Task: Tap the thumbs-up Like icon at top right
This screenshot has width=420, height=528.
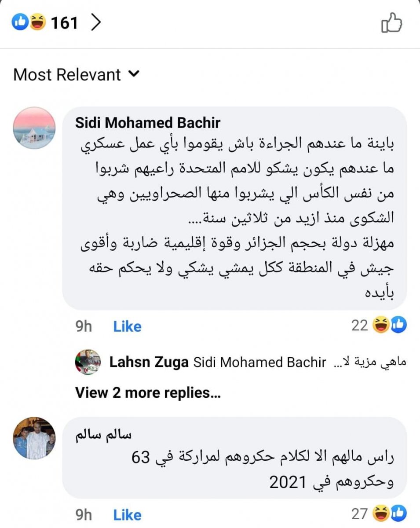Action: coord(391,22)
